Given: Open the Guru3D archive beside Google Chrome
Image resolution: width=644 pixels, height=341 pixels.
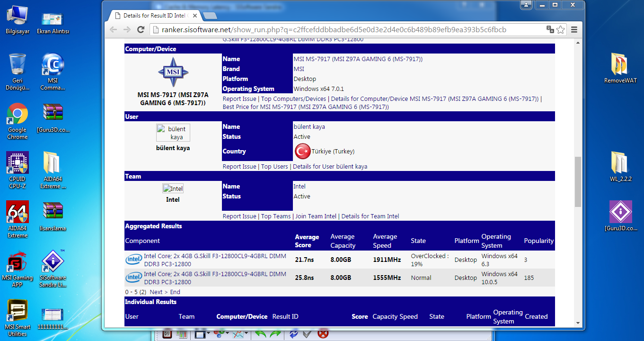Looking at the screenshot, I should click(53, 118).
